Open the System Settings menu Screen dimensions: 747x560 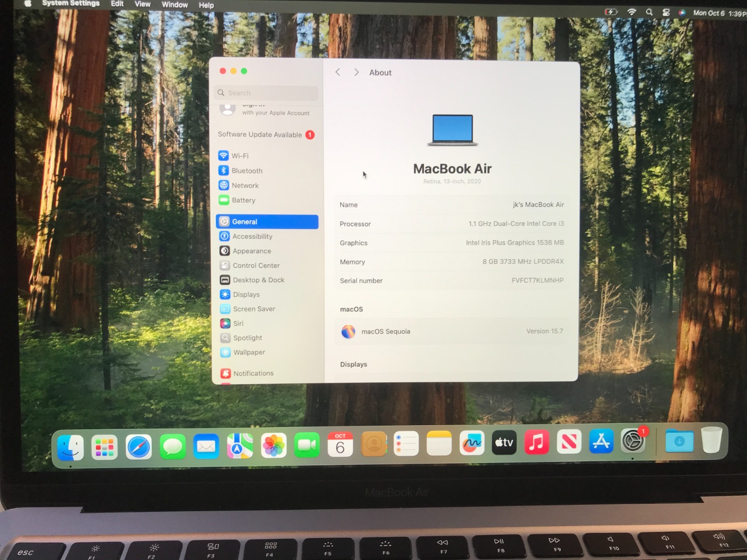(x=70, y=4)
